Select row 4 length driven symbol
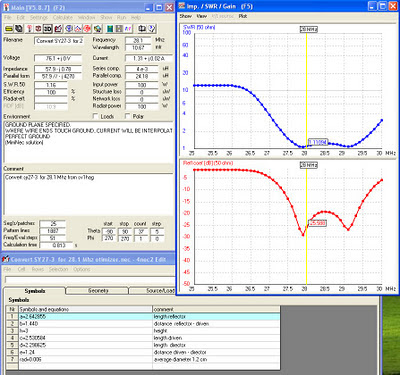 86,338
